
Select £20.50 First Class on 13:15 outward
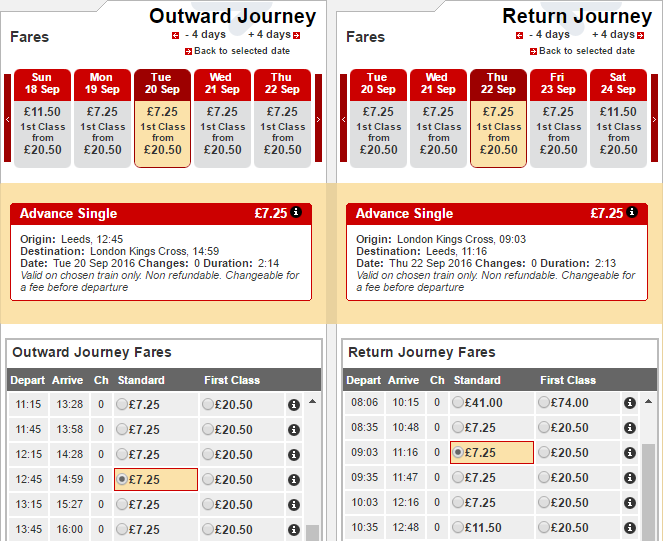tap(208, 504)
